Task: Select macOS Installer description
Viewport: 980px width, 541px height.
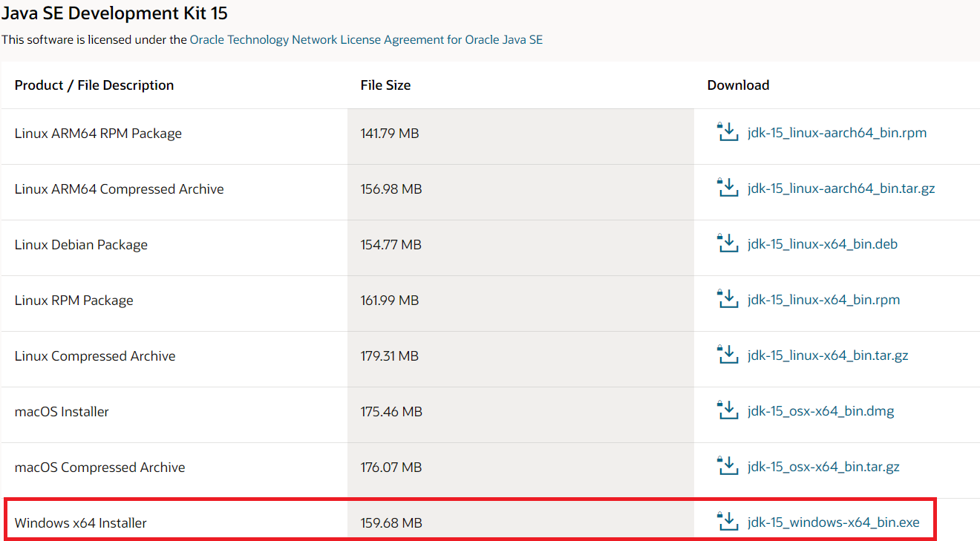Action: click(62, 412)
